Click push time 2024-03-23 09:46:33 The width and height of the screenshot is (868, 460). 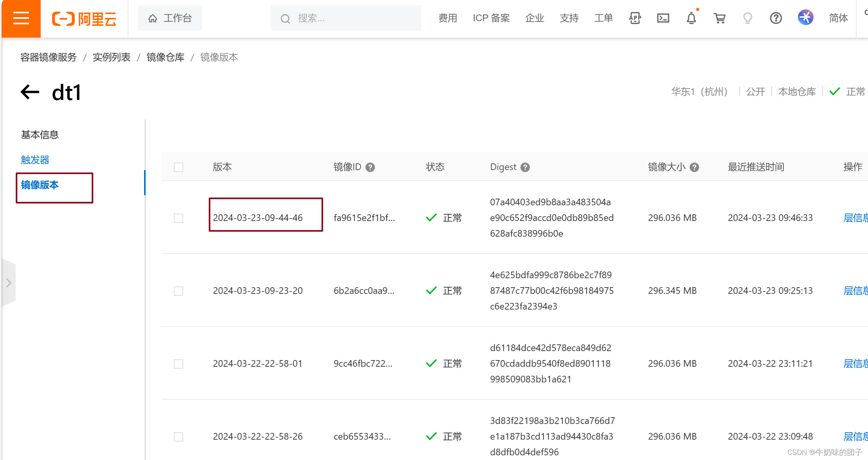tap(770, 218)
